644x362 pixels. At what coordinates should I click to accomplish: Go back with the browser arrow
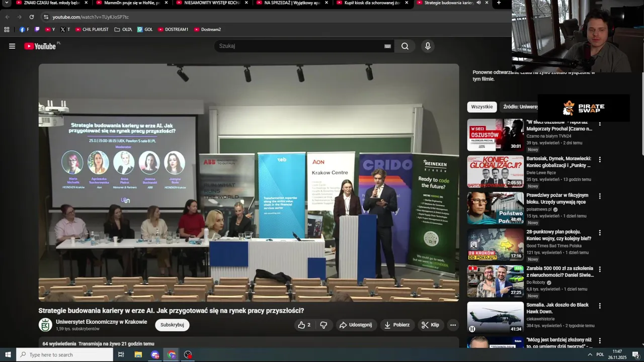pyautogui.click(x=7, y=17)
